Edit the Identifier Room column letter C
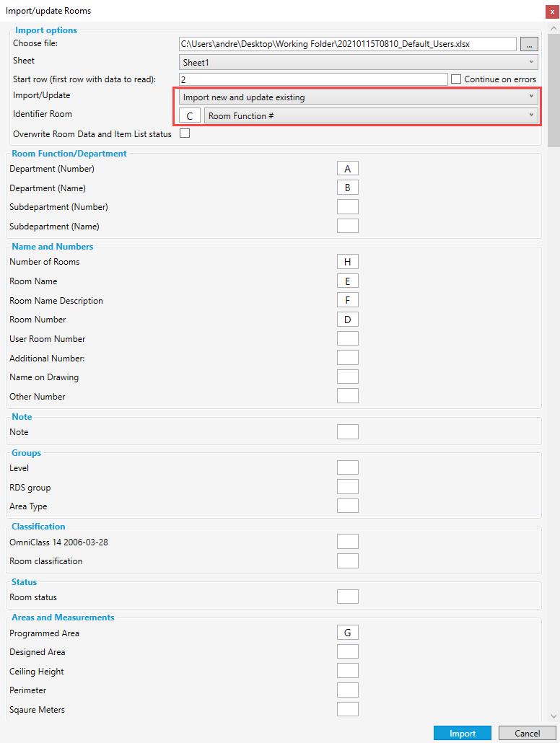Image resolution: width=560 pixels, height=743 pixels. tap(190, 115)
